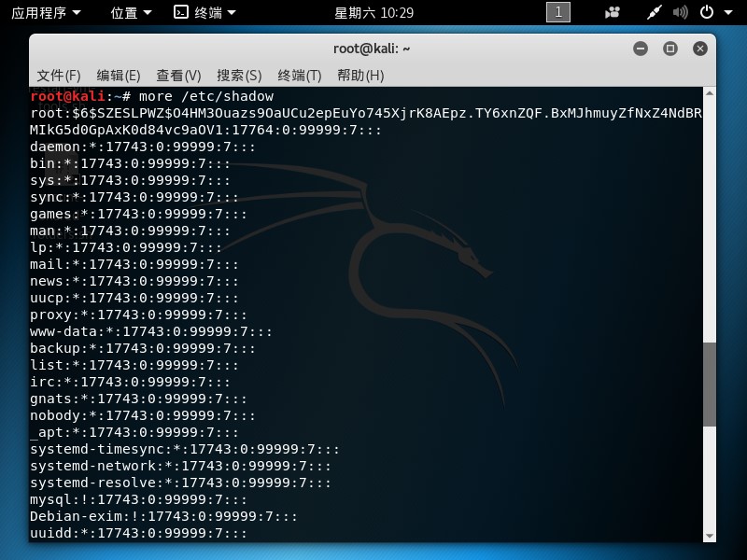Click the sys:*:17743 line

(x=130, y=180)
